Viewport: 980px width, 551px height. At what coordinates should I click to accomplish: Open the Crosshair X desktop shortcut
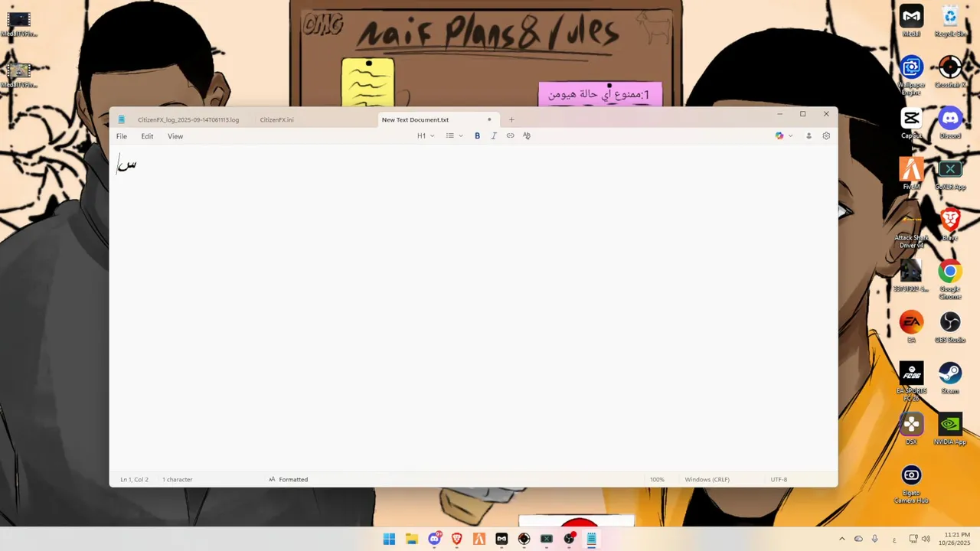(950, 72)
